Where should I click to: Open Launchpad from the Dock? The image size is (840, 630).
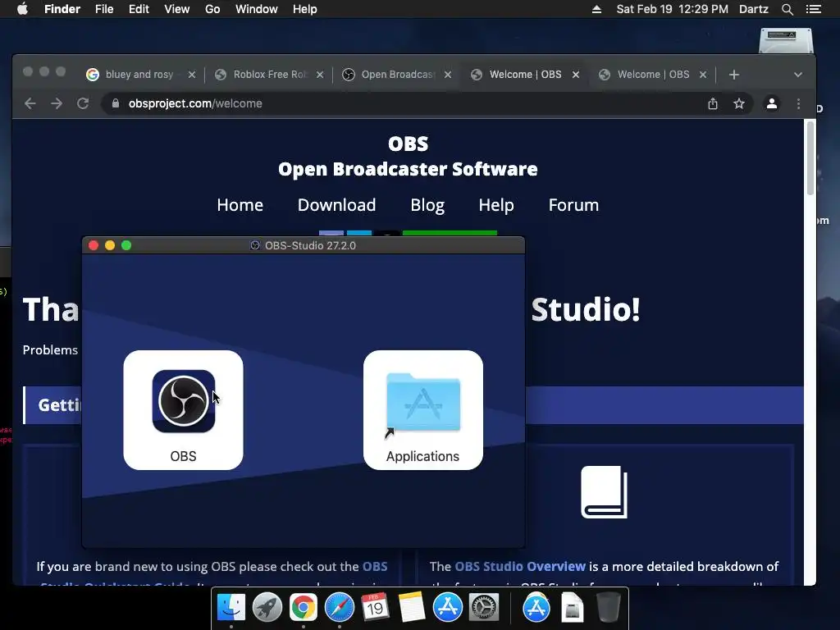267,608
